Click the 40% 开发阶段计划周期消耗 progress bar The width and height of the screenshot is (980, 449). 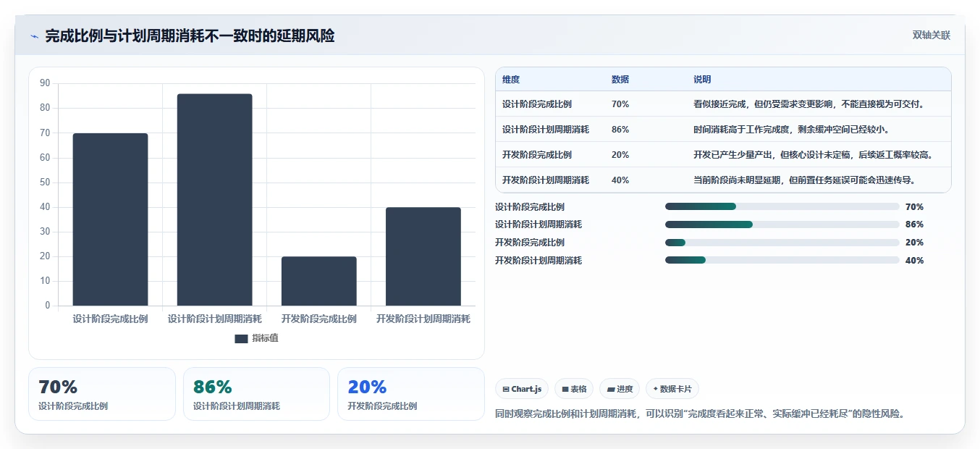tap(782, 261)
